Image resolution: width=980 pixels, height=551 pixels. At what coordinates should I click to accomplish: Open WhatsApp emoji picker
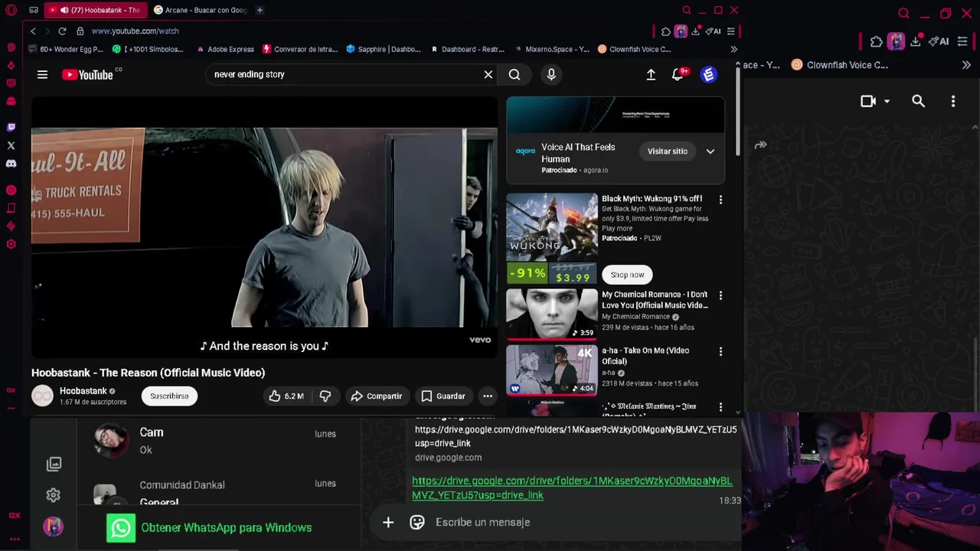[417, 522]
